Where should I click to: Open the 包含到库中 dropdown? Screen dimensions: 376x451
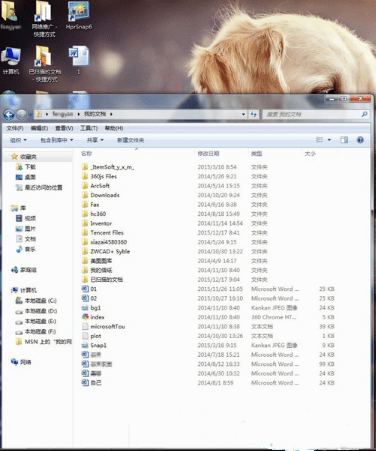(x=57, y=140)
